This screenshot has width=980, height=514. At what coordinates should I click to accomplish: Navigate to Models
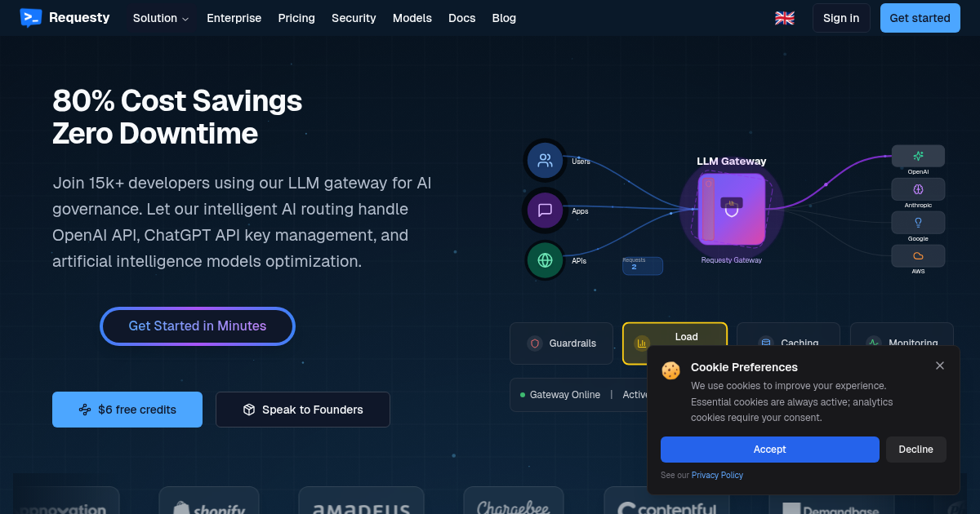pyautogui.click(x=412, y=18)
